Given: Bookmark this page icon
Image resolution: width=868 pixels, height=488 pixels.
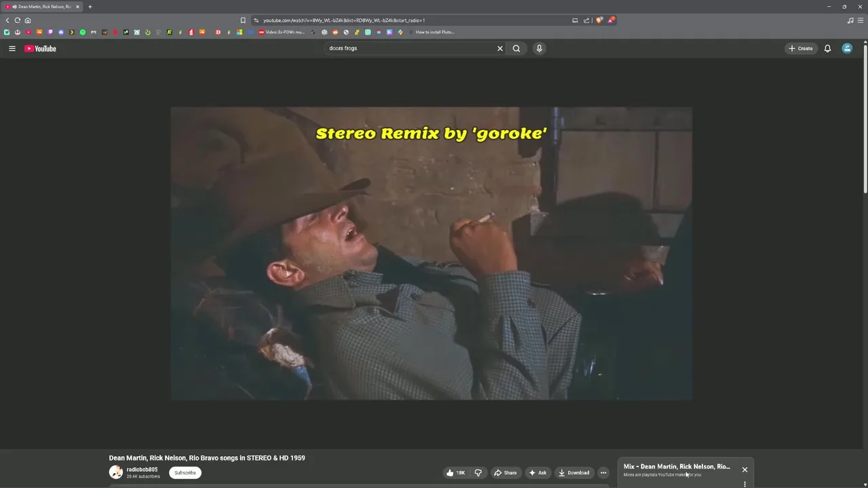Looking at the screenshot, I should (243, 20).
